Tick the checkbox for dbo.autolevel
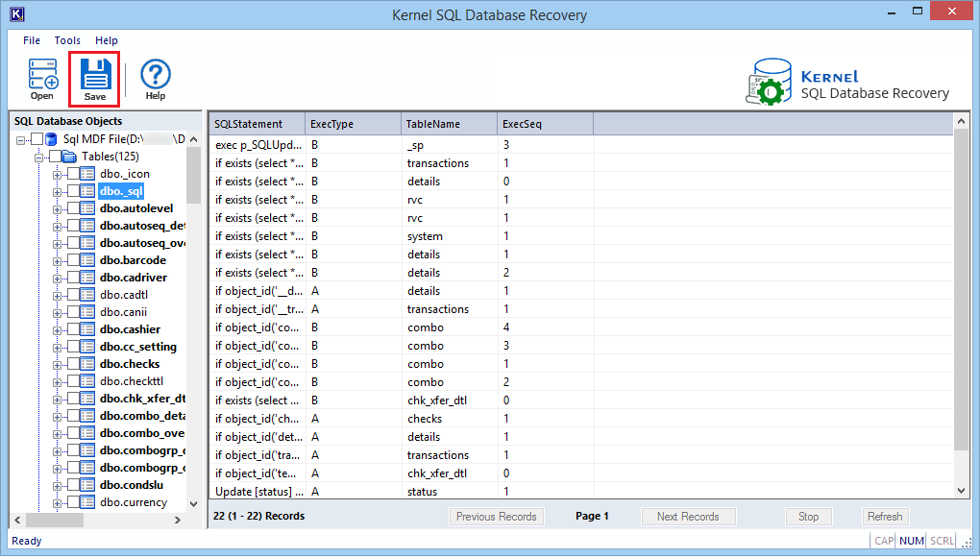This screenshot has height=558, width=980. pyautogui.click(x=73, y=208)
